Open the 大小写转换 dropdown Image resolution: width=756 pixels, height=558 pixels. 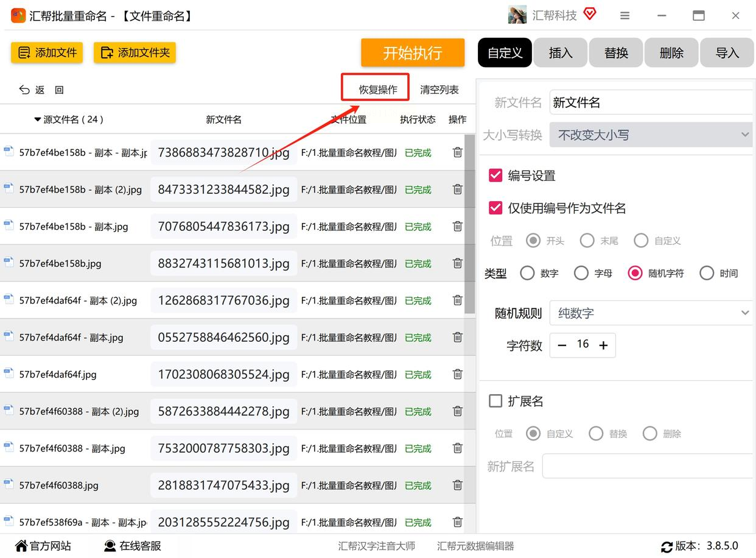tap(651, 135)
